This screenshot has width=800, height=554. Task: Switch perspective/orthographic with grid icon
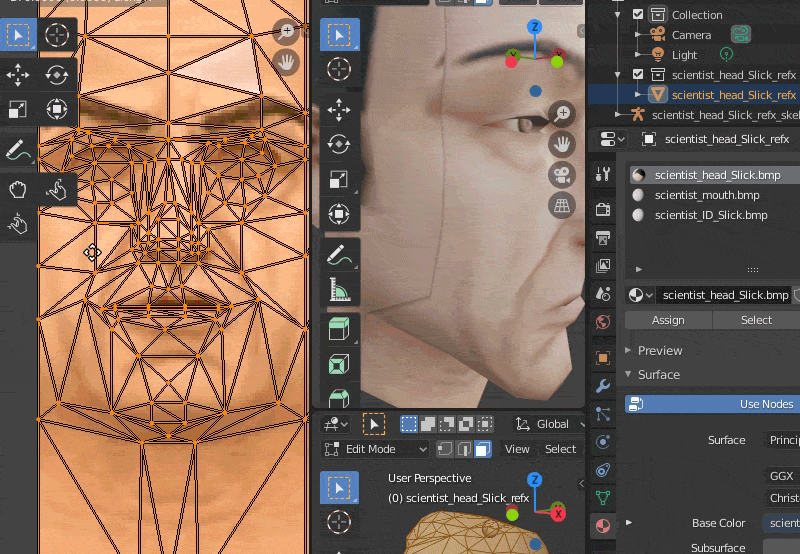562,206
